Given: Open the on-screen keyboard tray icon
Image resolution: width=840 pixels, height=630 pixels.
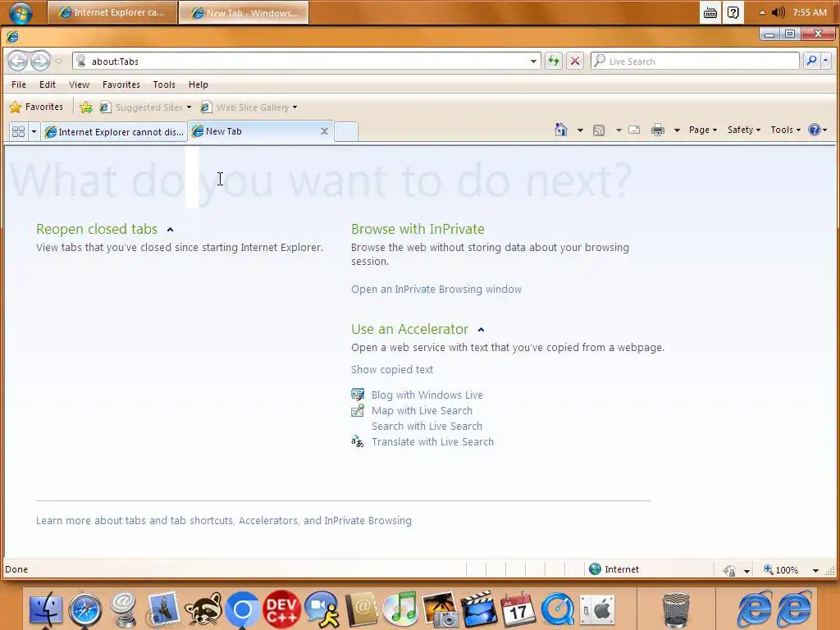Looking at the screenshot, I should [x=710, y=12].
